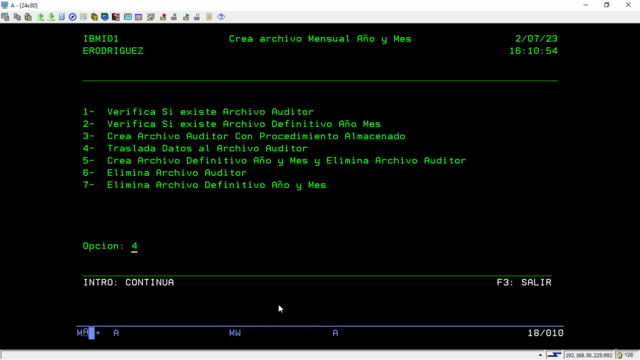Expand the small up arrow in status bar
The image size is (640, 360).
pyautogui.click(x=540, y=355)
